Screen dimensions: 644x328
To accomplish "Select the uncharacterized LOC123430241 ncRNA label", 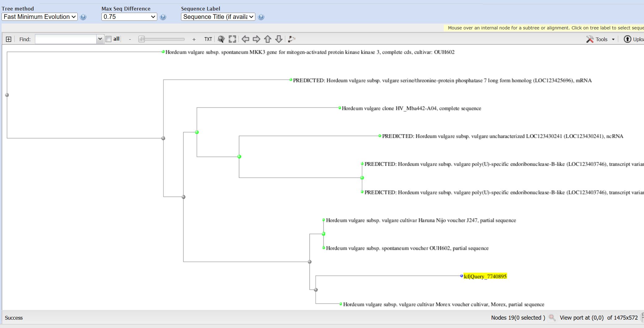I will point(503,136).
